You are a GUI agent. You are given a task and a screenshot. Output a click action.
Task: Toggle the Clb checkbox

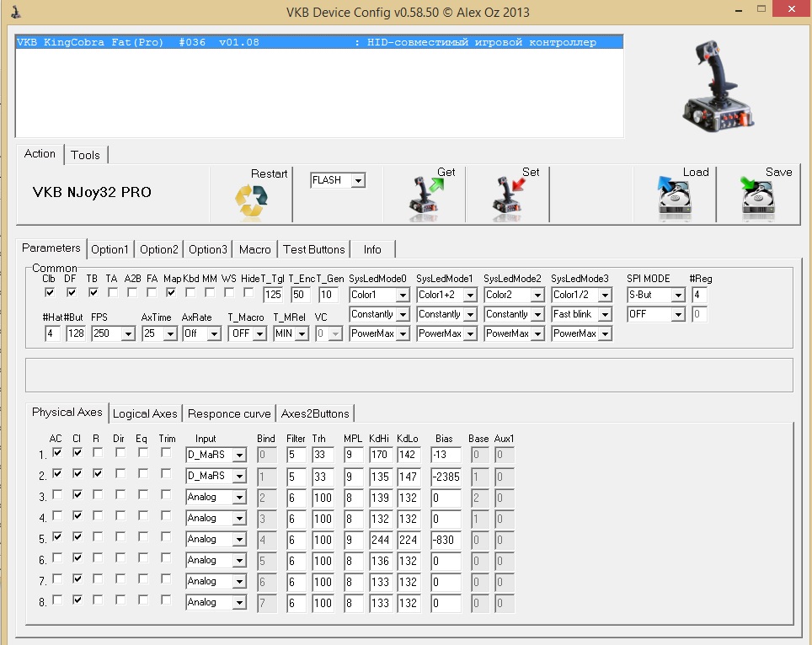coord(50,293)
